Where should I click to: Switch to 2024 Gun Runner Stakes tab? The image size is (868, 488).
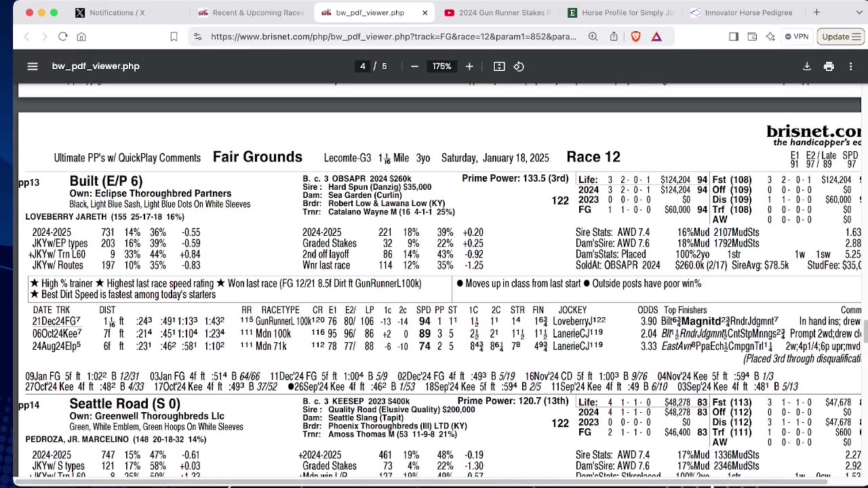pos(498,12)
